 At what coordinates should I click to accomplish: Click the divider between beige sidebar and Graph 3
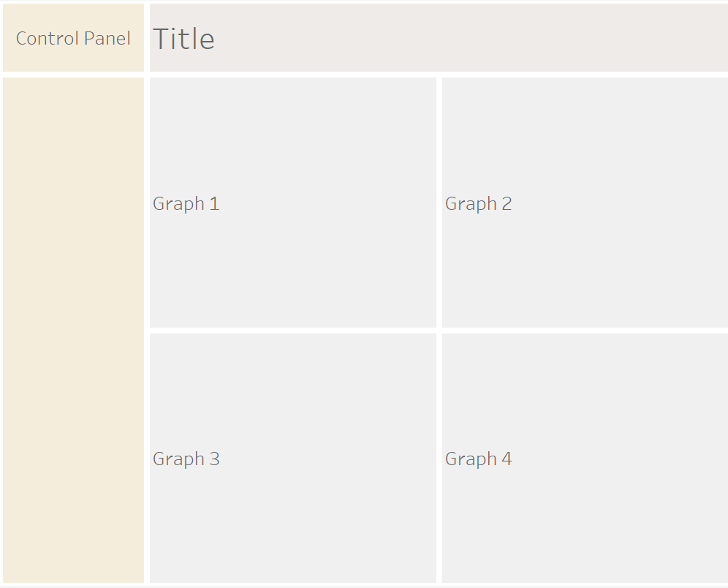pos(147,459)
